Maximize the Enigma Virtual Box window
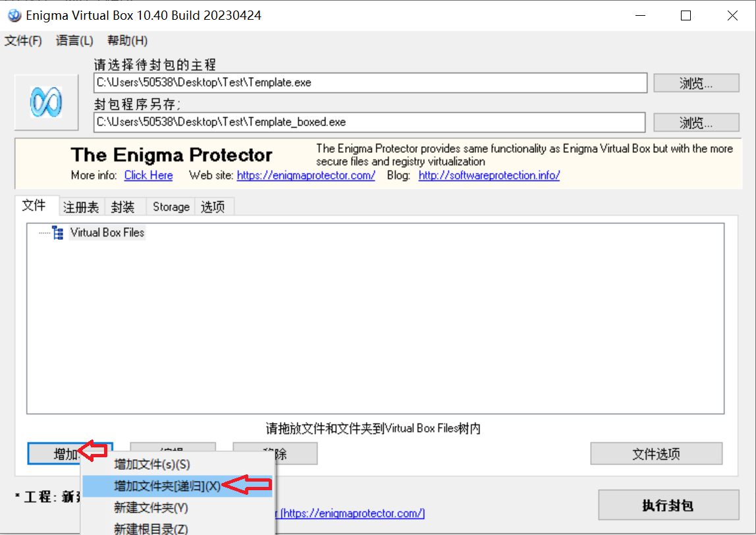 point(686,15)
